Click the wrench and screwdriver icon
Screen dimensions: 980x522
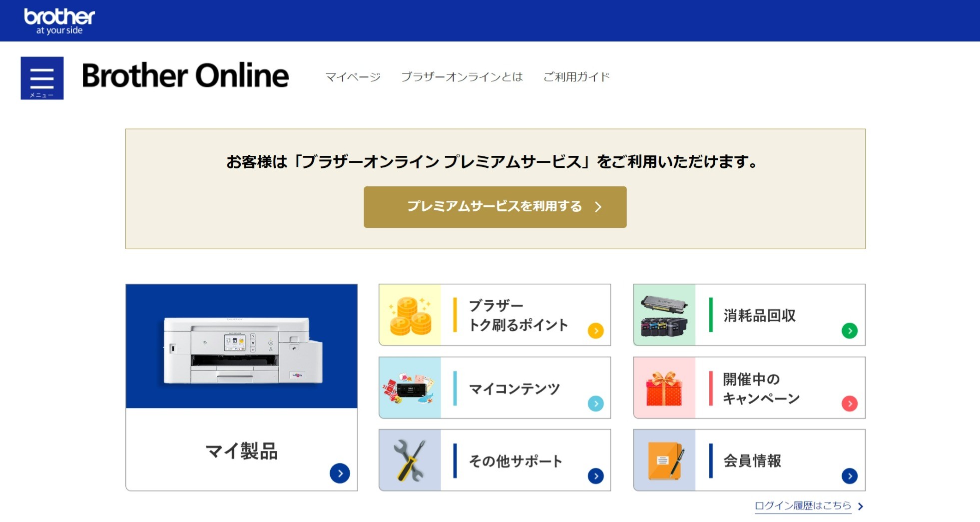(410, 460)
